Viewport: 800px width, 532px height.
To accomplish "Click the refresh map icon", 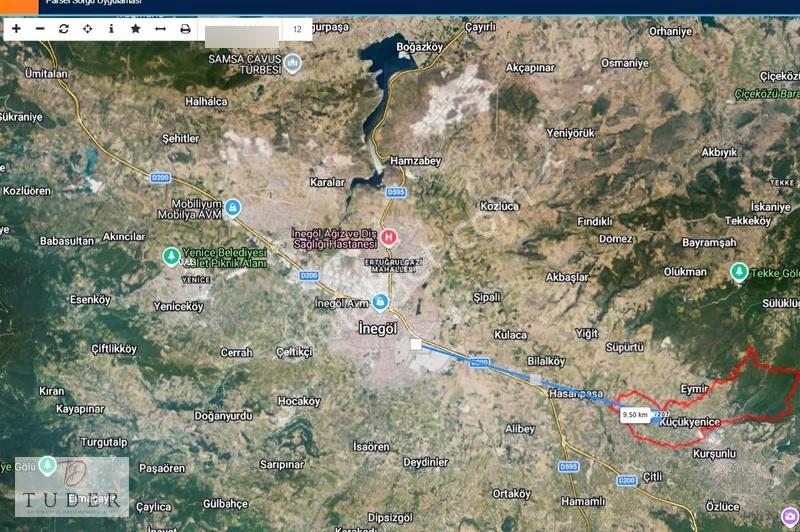I will click(x=64, y=29).
